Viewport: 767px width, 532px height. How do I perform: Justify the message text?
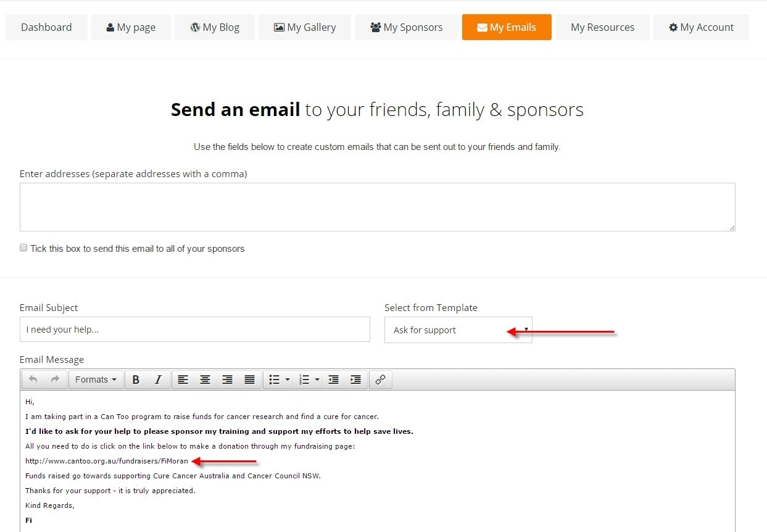249,380
